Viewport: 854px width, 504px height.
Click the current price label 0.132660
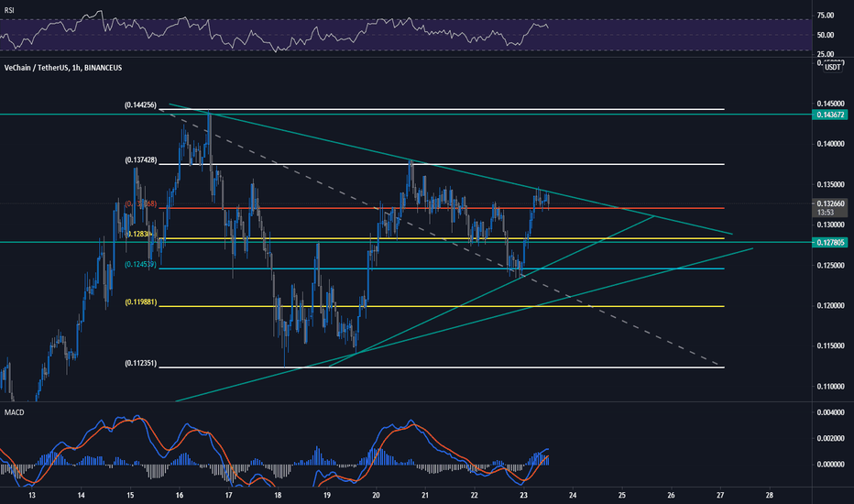click(830, 203)
